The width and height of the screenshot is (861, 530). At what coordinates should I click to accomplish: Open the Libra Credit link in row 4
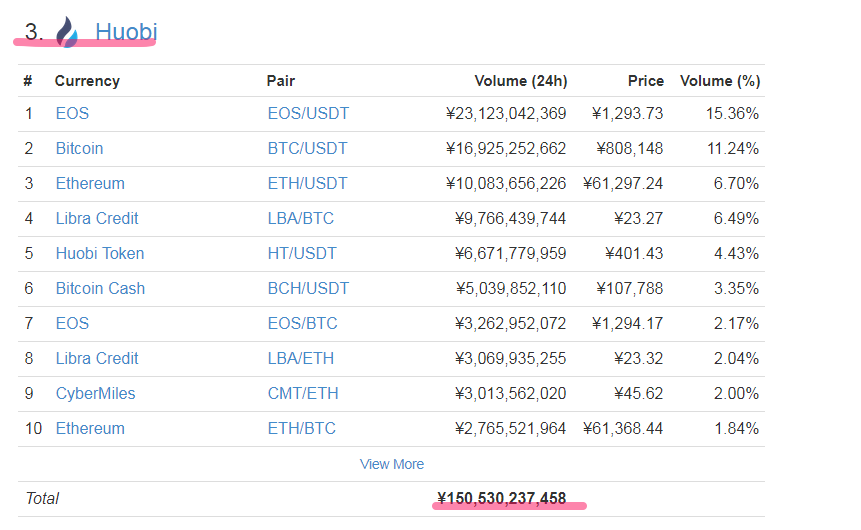(97, 219)
